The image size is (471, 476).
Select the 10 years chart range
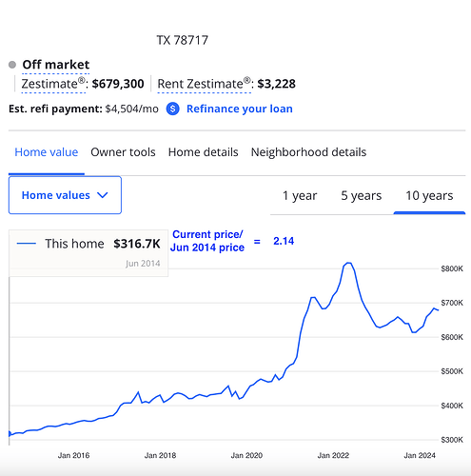(x=429, y=195)
